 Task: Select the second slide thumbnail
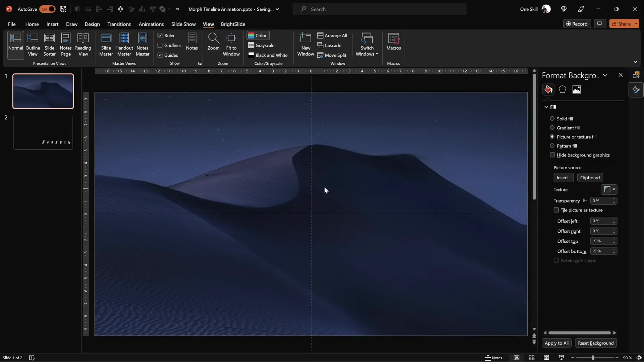[x=43, y=132]
